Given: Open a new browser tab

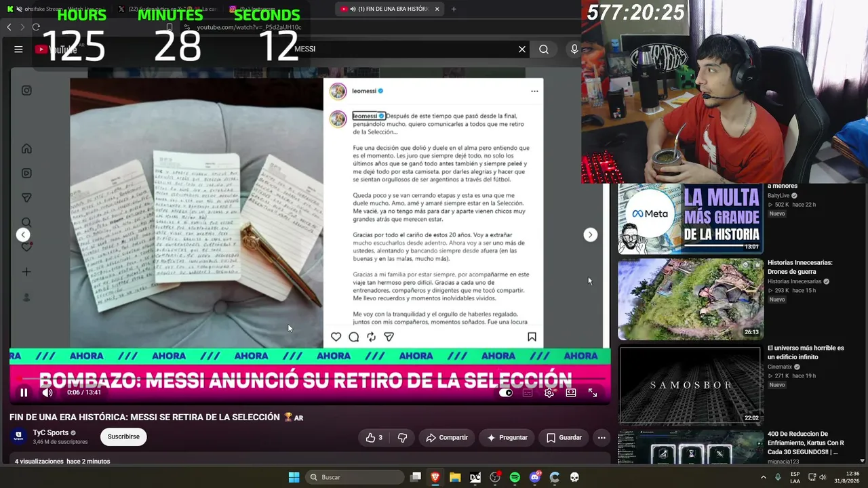Looking at the screenshot, I should point(454,9).
